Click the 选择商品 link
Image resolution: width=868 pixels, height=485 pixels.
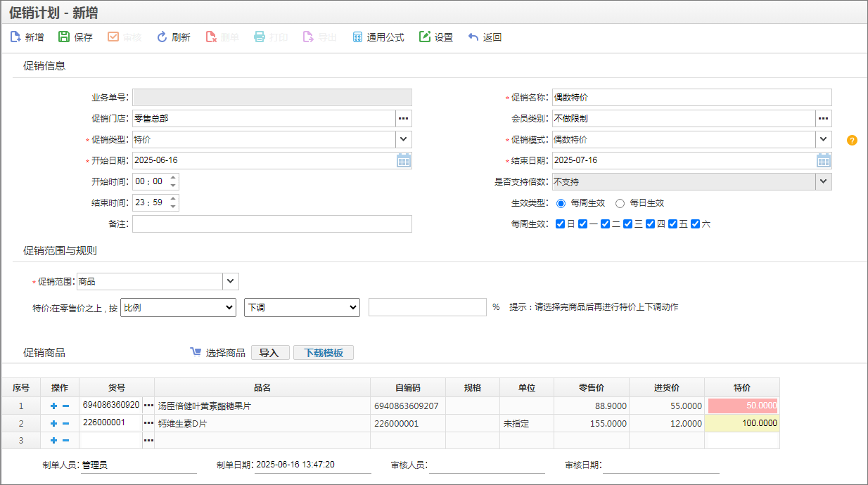click(x=225, y=353)
